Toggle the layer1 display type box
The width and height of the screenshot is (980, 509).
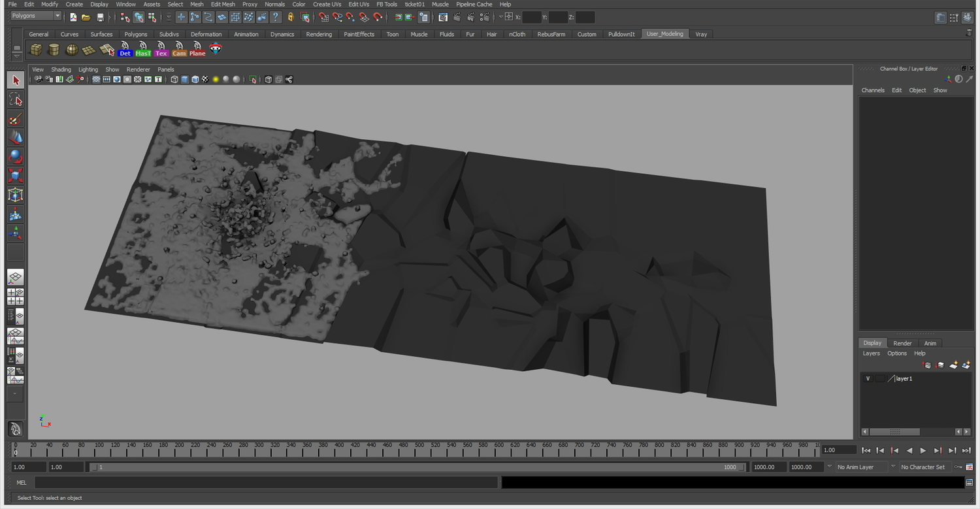(x=880, y=378)
